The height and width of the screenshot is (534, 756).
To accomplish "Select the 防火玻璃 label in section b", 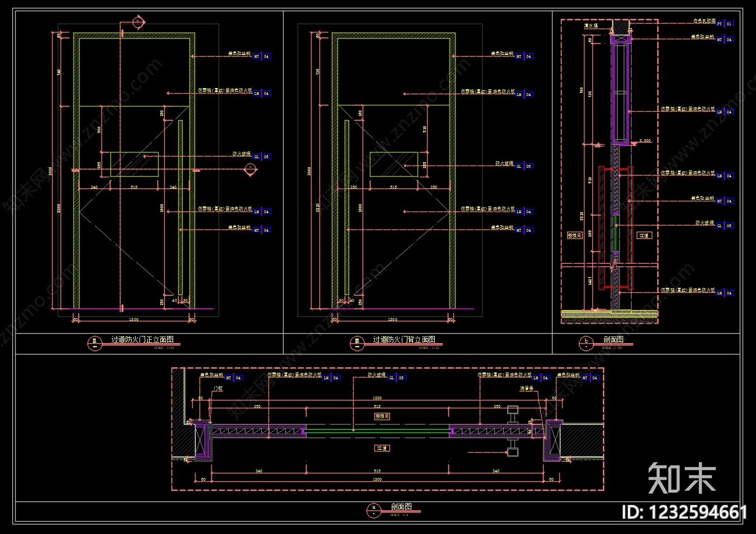I will point(705,223).
